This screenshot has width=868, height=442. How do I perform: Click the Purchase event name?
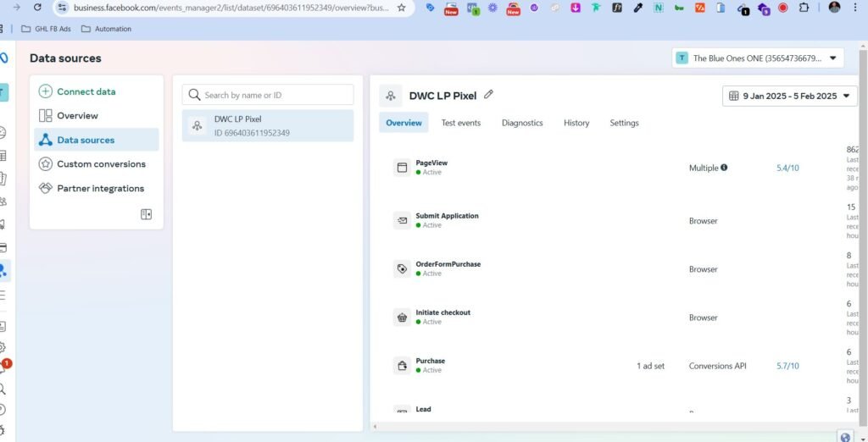[430, 361]
